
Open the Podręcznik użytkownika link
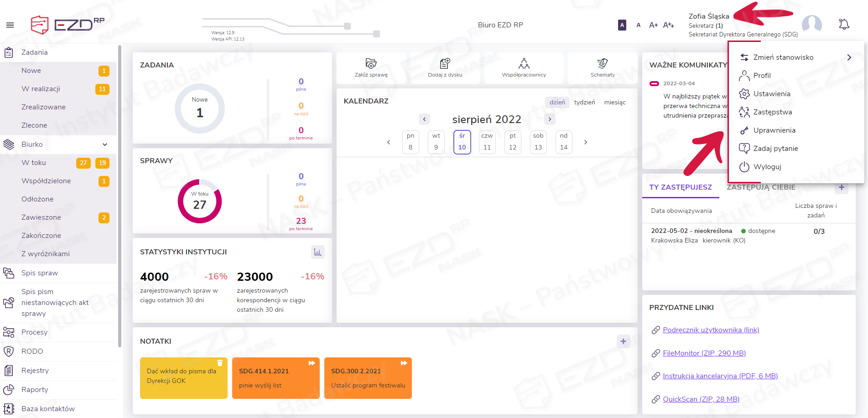tap(711, 330)
